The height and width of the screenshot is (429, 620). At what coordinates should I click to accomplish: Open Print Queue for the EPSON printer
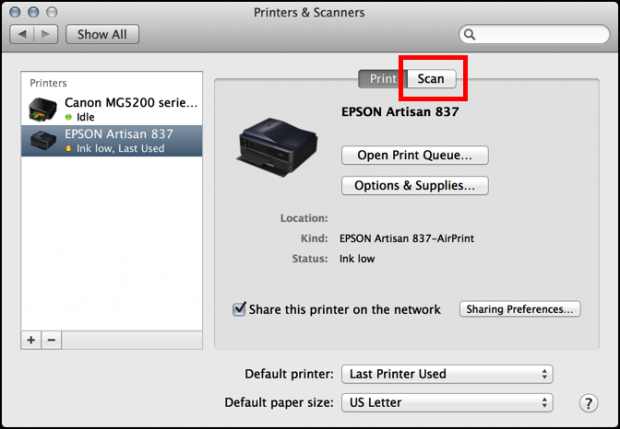tap(415, 155)
